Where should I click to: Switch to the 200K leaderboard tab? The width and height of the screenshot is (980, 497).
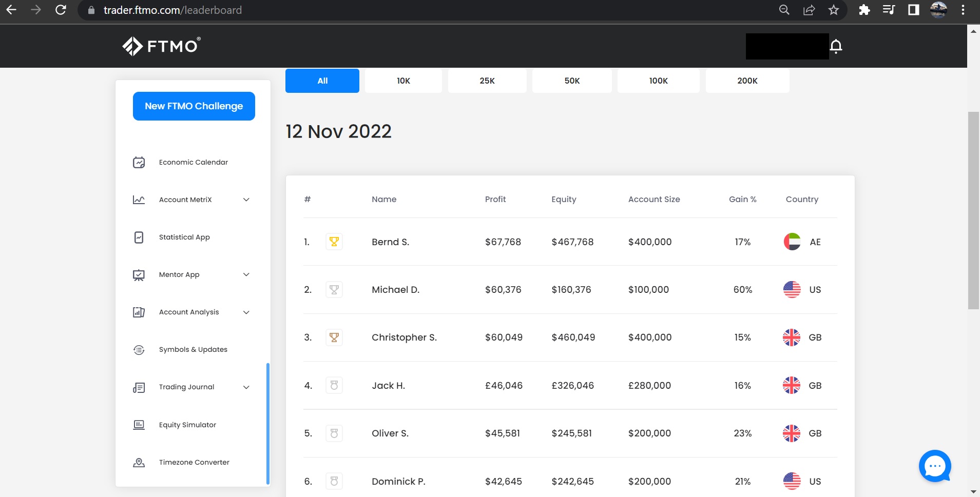(747, 81)
